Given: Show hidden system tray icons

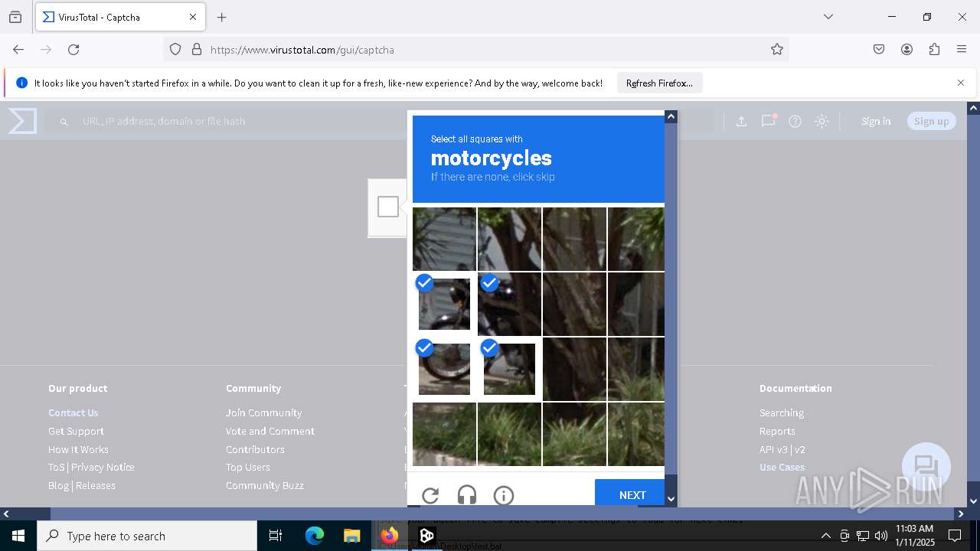Looking at the screenshot, I should click(825, 536).
